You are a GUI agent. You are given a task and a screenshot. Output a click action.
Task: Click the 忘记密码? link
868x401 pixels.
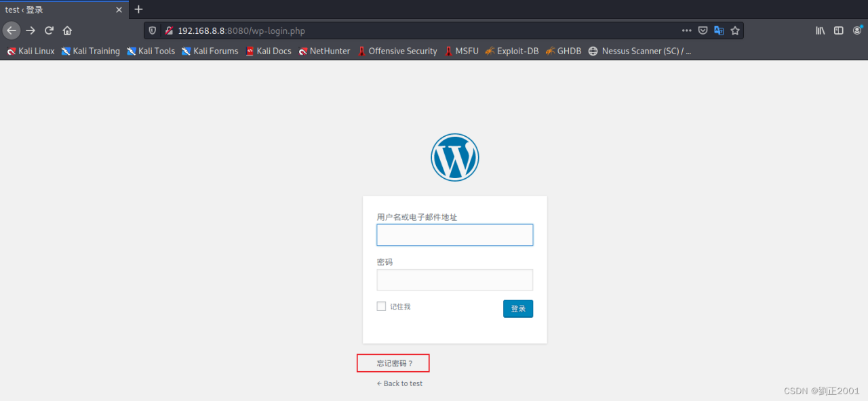point(395,364)
